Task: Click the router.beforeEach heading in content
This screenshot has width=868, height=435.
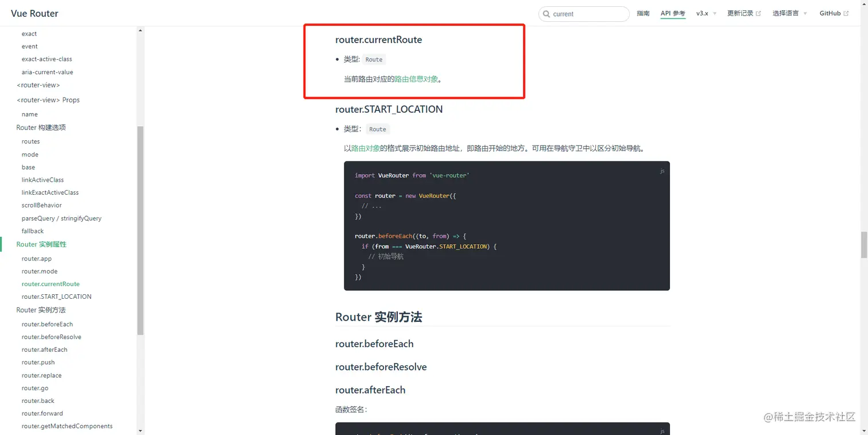Action: [374, 344]
